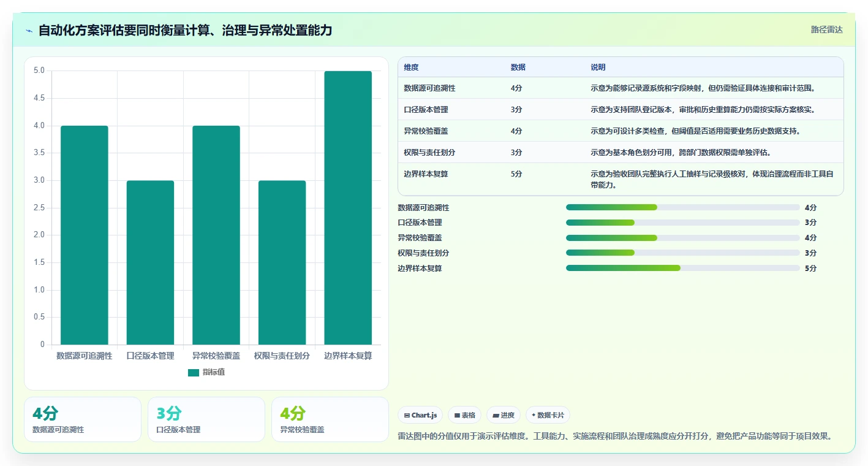Click the 数据源可追溯性 bar in the chart

pos(85,235)
